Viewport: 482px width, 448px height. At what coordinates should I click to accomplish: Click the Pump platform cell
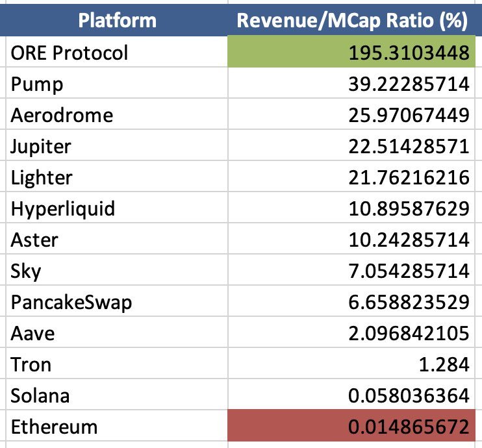[117, 83]
